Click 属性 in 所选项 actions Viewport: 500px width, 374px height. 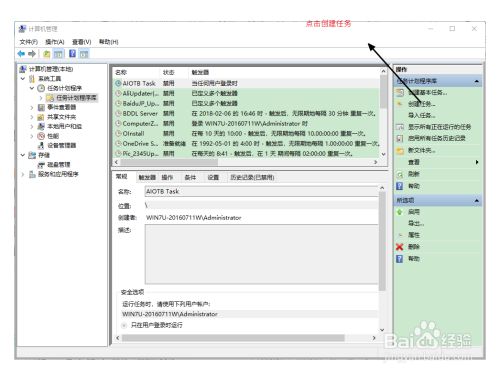[x=414, y=235]
